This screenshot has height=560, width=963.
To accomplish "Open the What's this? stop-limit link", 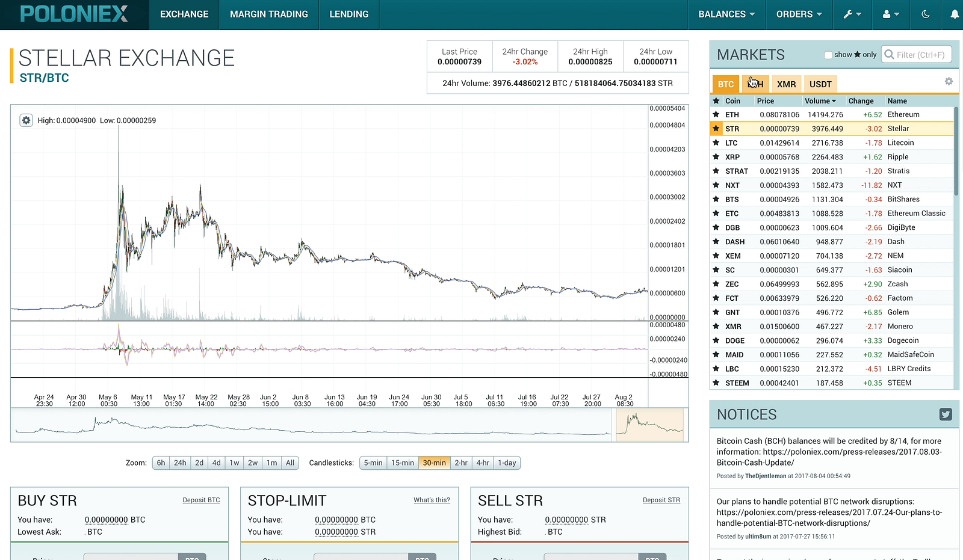I will pyautogui.click(x=432, y=500).
